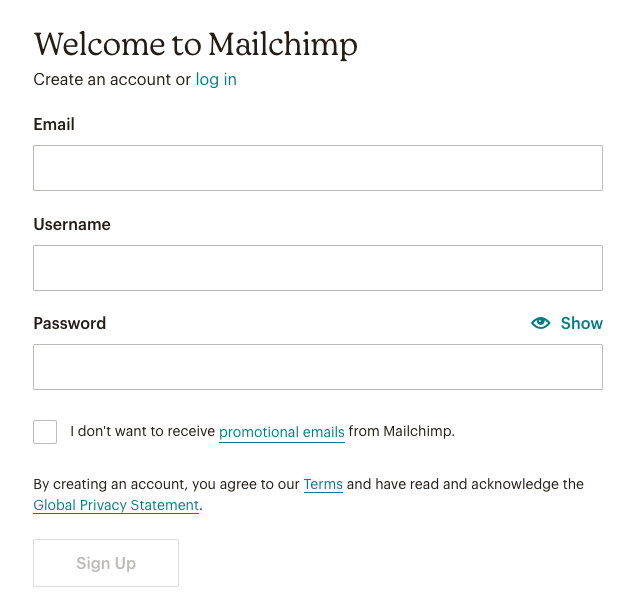Viewport: 640px width, 615px height.
Task: Focus the Email input field
Action: pos(317,168)
